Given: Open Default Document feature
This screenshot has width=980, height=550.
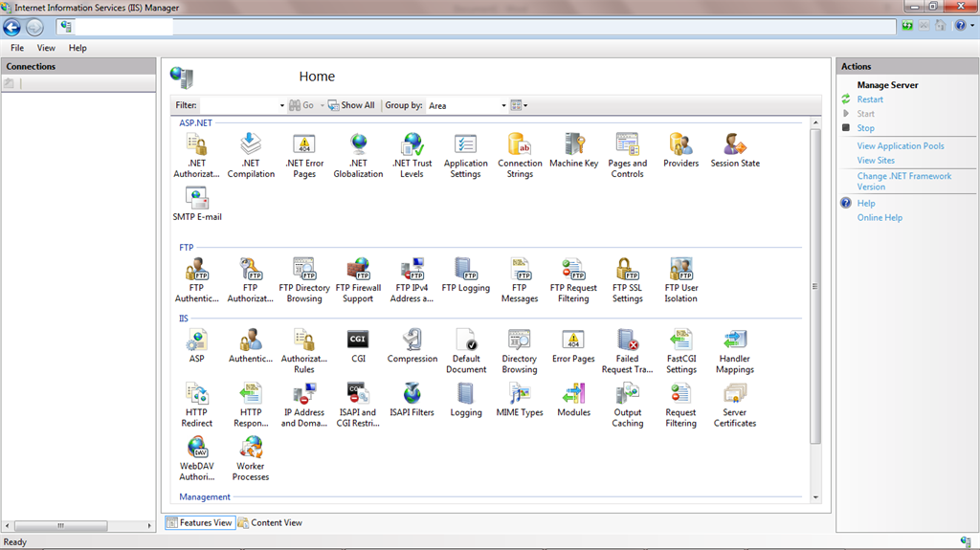Looking at the screenshot, I should [x=466, y=351].
